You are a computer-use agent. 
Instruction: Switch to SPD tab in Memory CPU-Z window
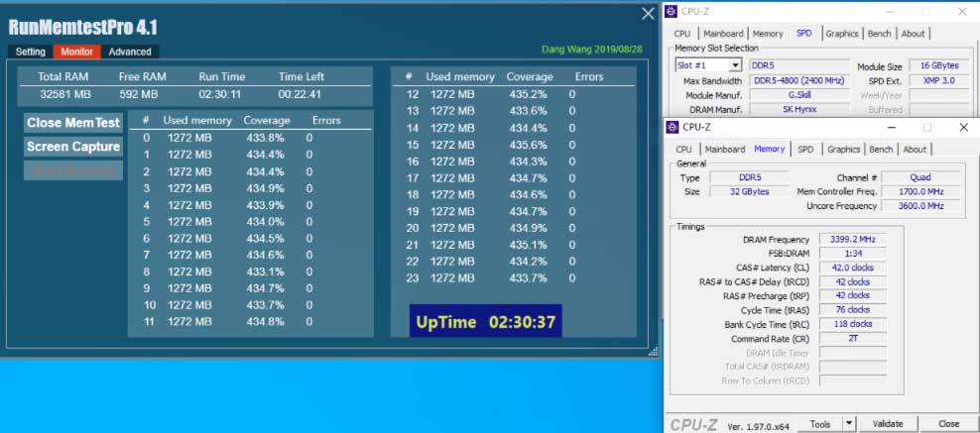click(x=805, y=149)
